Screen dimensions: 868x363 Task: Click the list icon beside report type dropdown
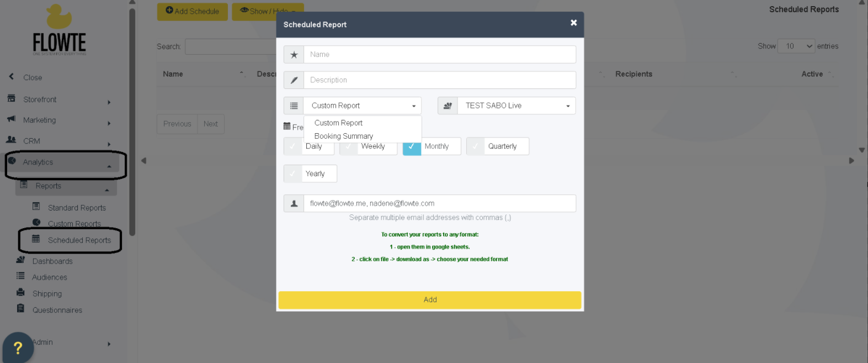click(294, 106)
